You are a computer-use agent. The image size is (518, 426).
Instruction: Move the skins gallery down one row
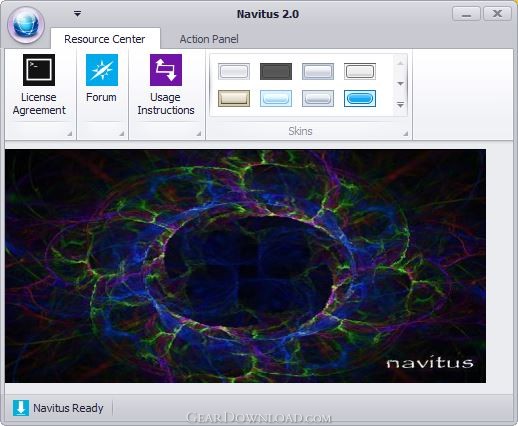pyautogui.click(x=401, y=83)
